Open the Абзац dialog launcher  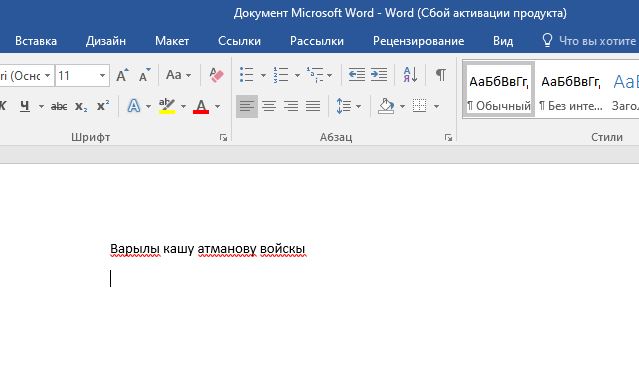(x=448, y=137)
